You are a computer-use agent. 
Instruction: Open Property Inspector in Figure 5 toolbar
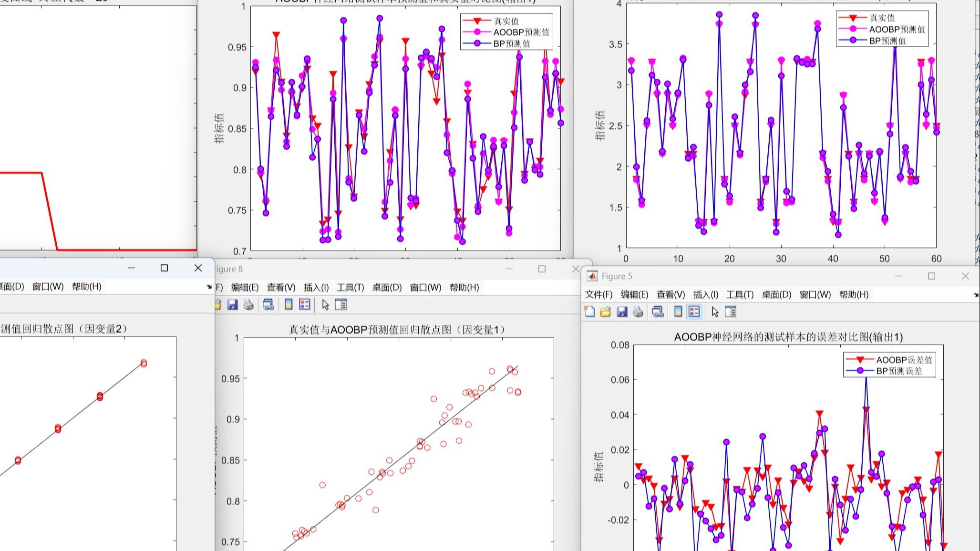coord(731,312)
